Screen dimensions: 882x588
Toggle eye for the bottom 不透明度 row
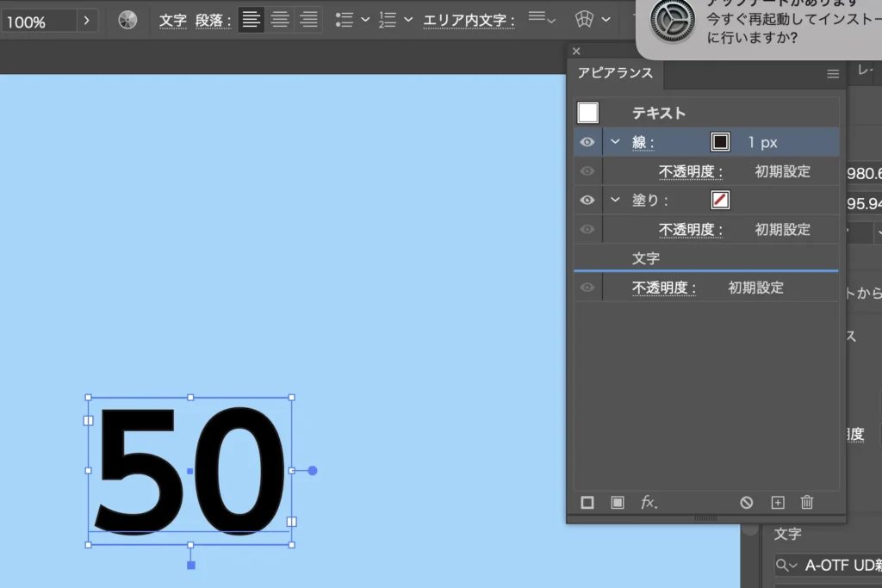coord(587,288)
